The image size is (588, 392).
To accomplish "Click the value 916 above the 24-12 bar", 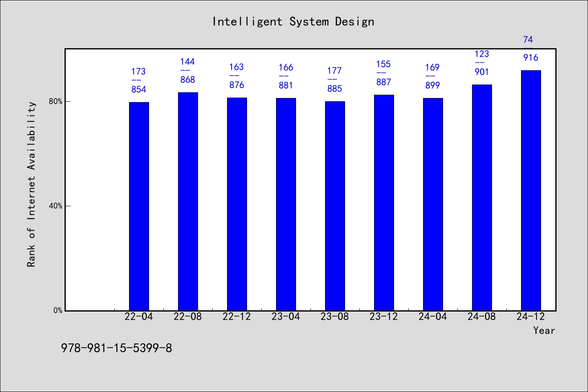I will [x=531, y=58].
